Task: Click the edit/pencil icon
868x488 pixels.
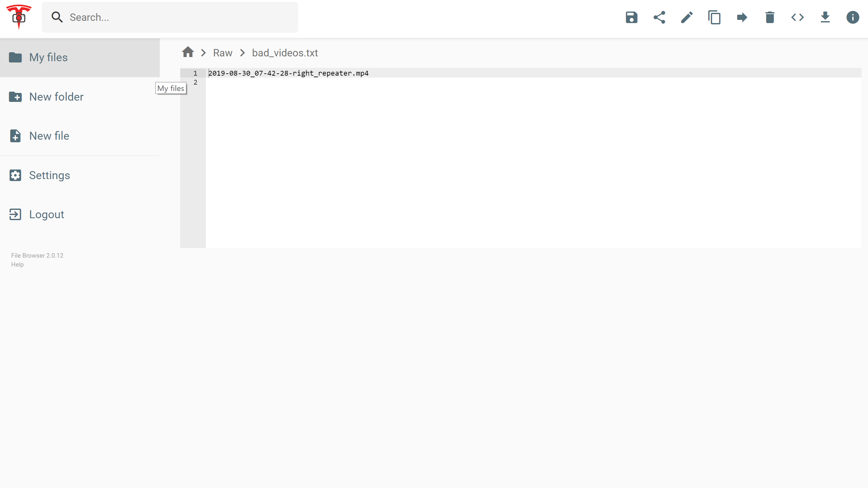Action: click(686, 17)
